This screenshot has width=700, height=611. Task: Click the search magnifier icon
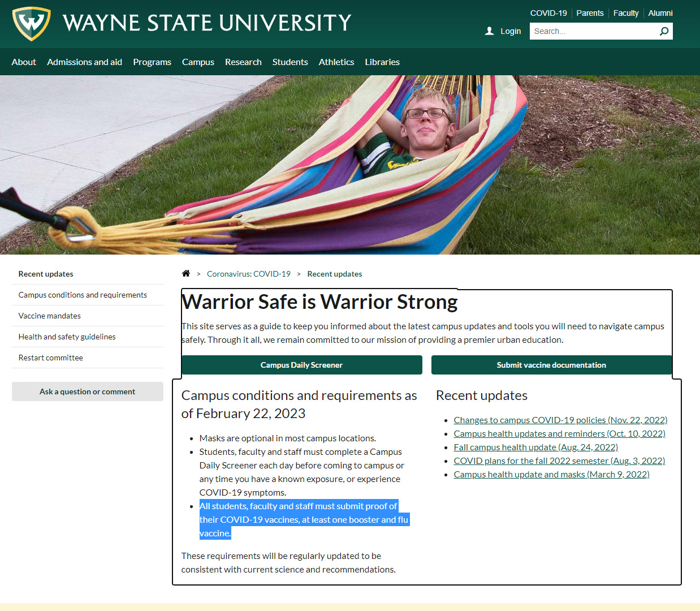(664, 31)
